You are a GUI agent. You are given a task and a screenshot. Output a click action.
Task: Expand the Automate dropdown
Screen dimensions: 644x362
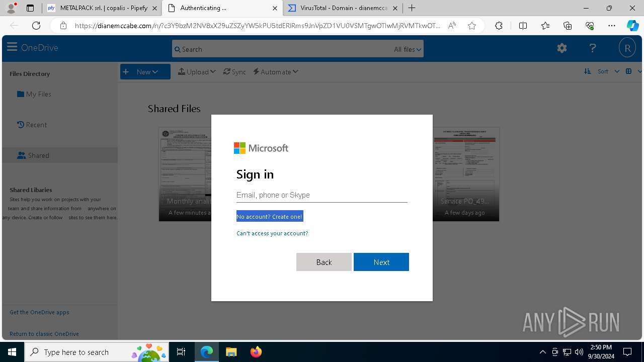[x=276, y=72]
